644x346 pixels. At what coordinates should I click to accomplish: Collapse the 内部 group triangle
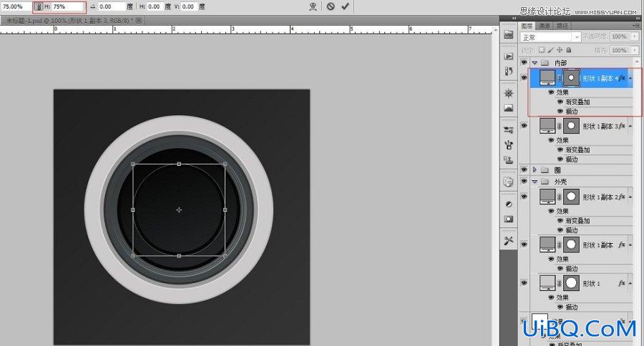click(535, 62)
